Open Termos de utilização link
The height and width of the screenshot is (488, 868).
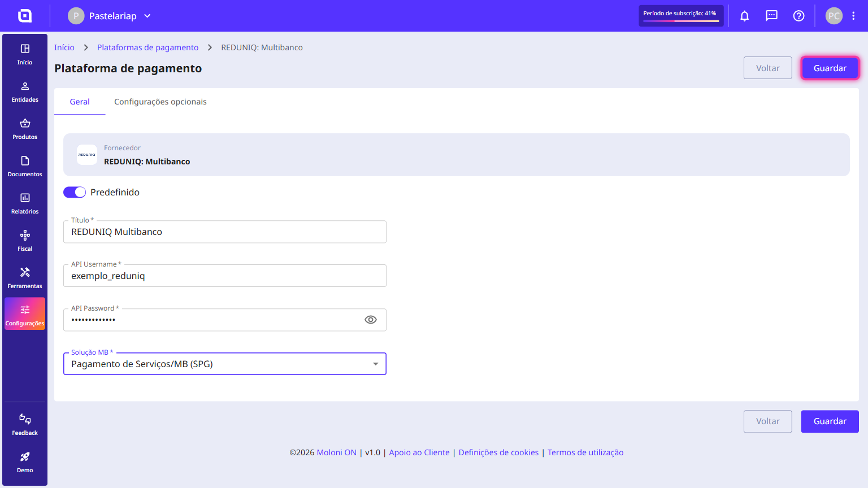click(x=585, y=452)
